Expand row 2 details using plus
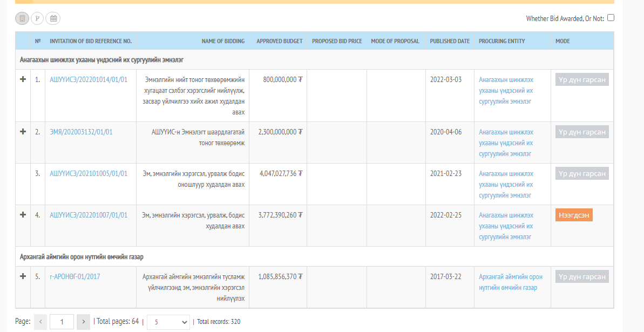The height and width of the screenshot is (332, 644). click(23, 132)
